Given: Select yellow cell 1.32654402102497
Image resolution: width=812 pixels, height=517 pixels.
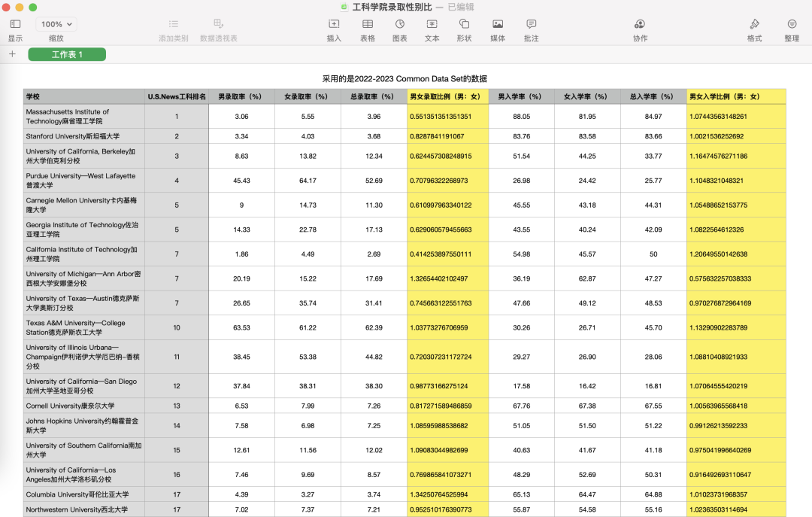Looking at the screenshot, I should tap(447, 278).
